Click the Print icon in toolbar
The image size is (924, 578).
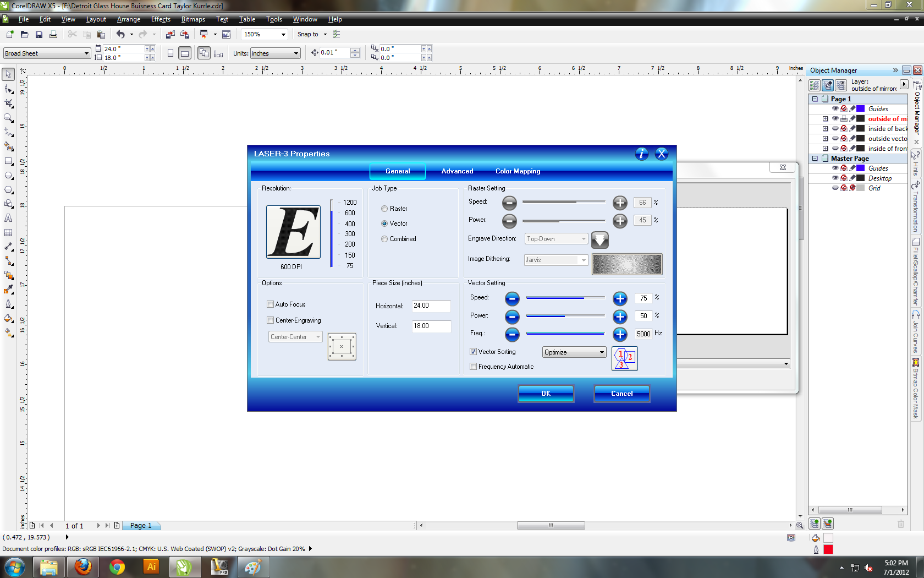pos(53,34)
